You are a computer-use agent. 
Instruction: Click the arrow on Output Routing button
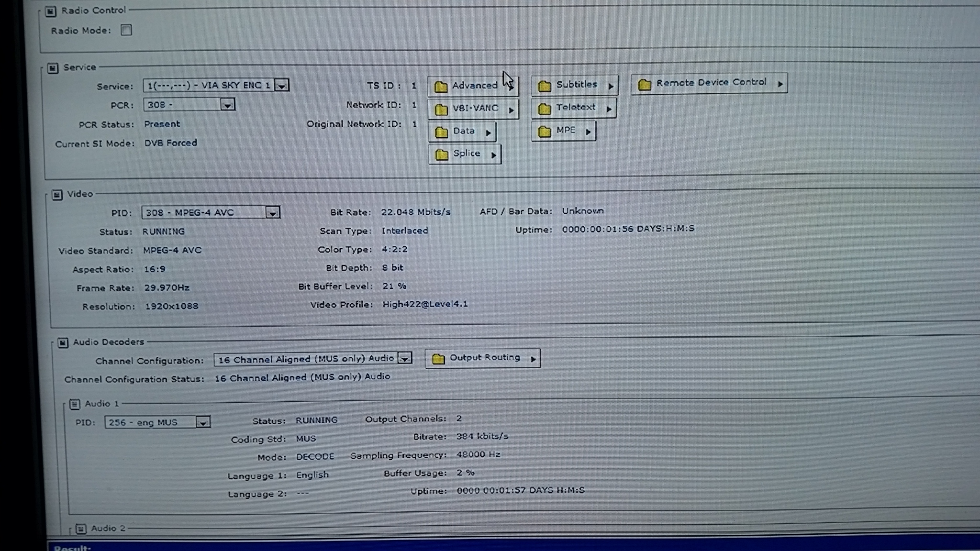[x=533, y=359]
